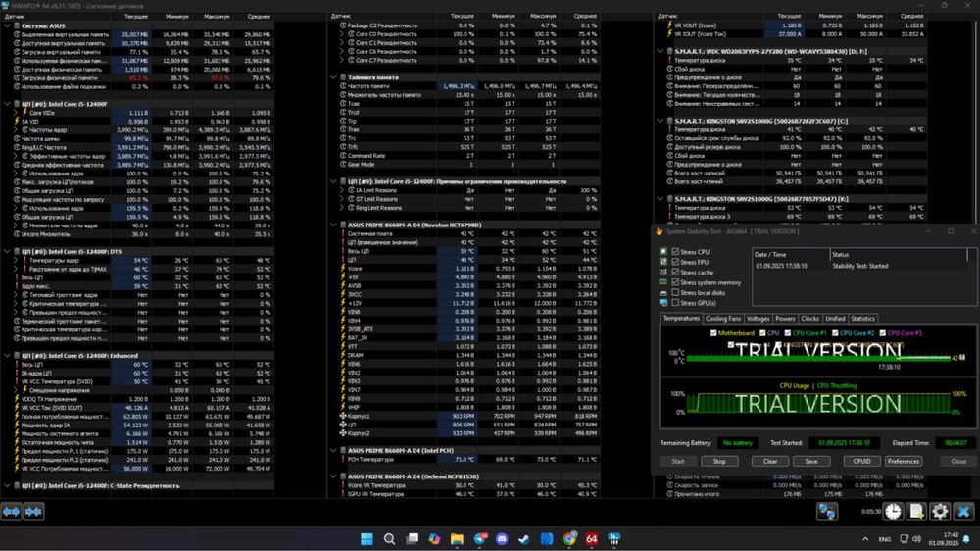Collapse the Система: ASUS sensor group
This screenshot has height=551, width=980.
coord(8,26)
